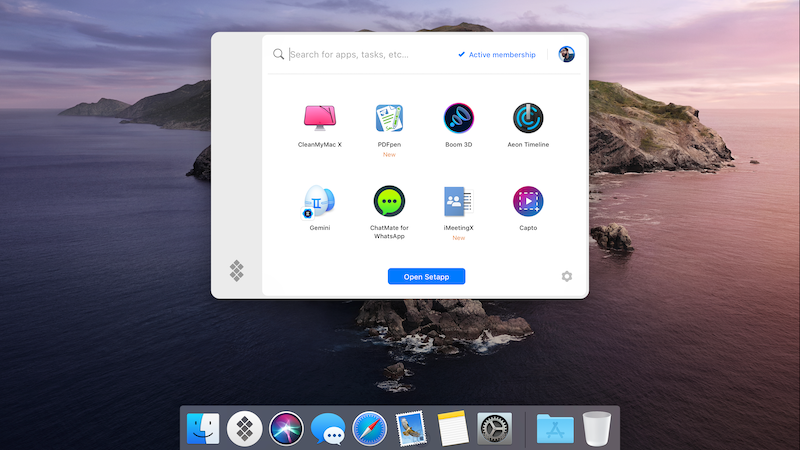This screenshot has height=450, width=800.
Task: Open System Preferences from the Dock
Action: click(x=494, y=429)
